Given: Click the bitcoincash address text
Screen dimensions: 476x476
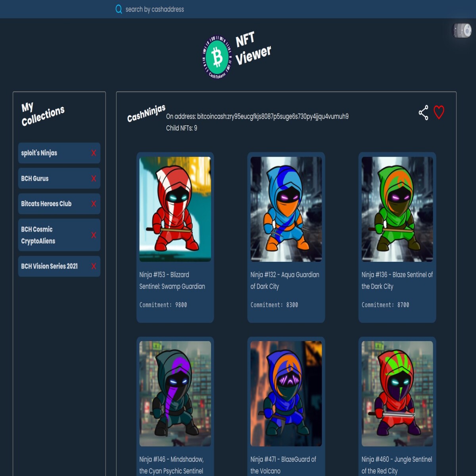Looking at the screenshot, I should click(x=273, y=116).
